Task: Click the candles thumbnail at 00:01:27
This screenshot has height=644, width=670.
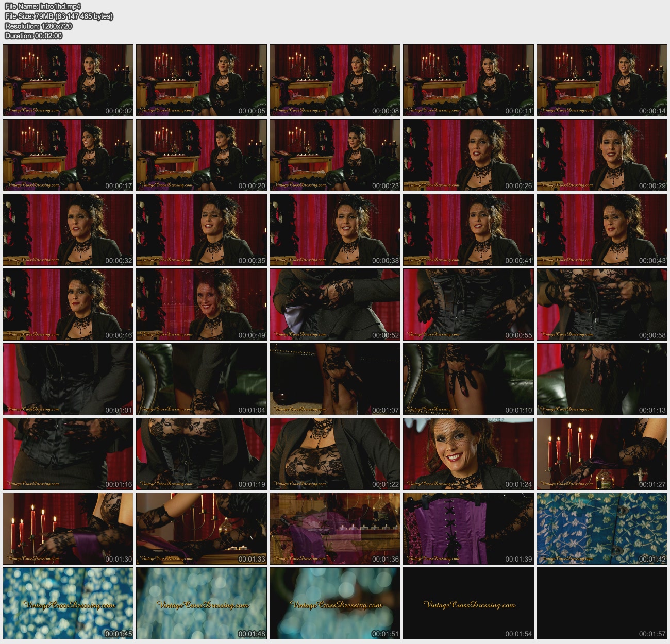Action: click(602, 454)
